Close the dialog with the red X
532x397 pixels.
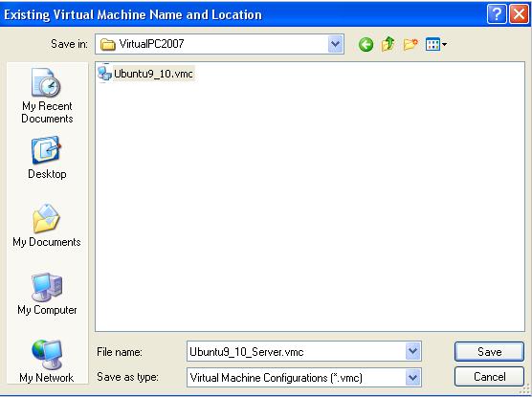point(520,14)
